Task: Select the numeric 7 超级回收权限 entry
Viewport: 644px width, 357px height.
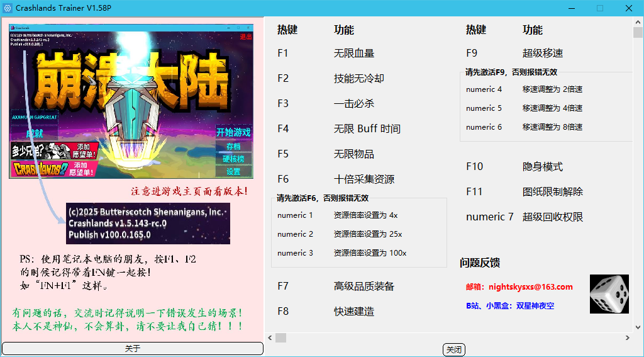Action: click(525, 217)
